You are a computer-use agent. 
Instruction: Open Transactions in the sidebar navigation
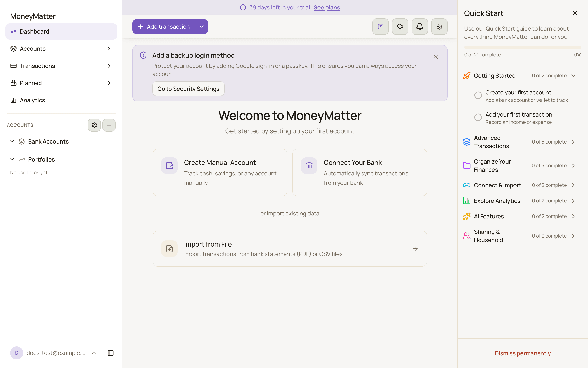(61, 66)
